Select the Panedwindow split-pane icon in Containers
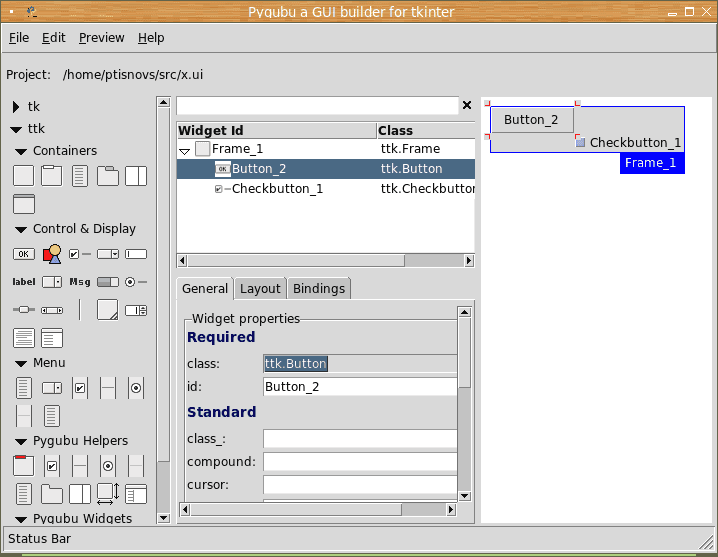The height and width of the screenshot is (557, 718). (136, 176)
